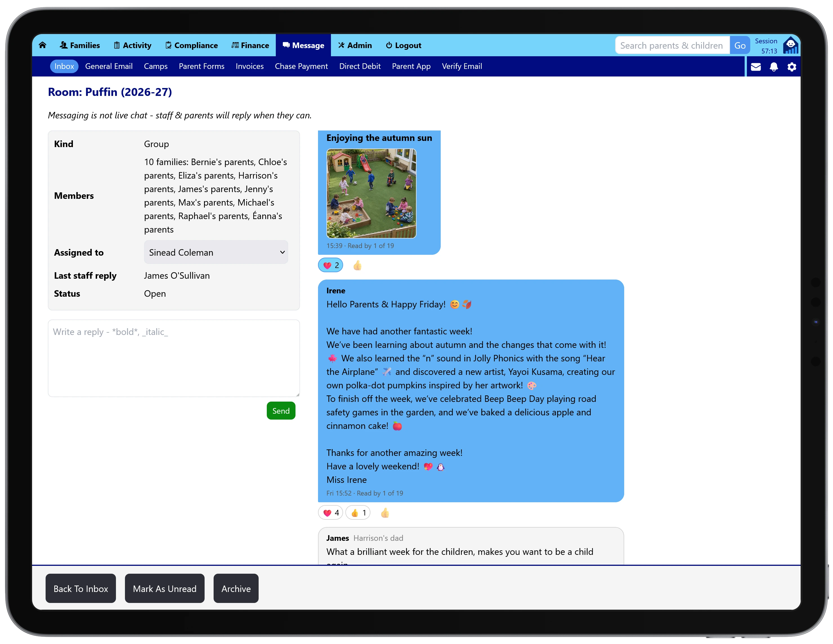The height and width of the screenshot is (644, 833).
Task: Toggle heart reaction with count 2
Action: [331, 265]
